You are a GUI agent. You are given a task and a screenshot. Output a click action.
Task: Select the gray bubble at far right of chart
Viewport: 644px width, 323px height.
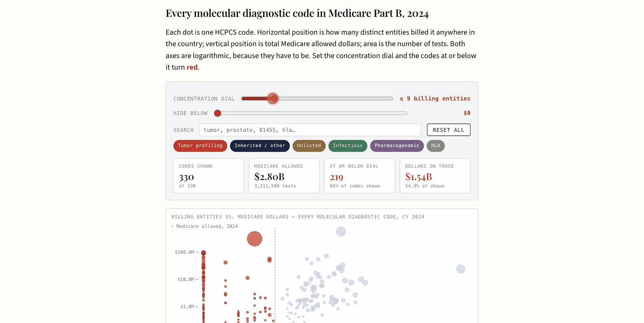(460, 269)
